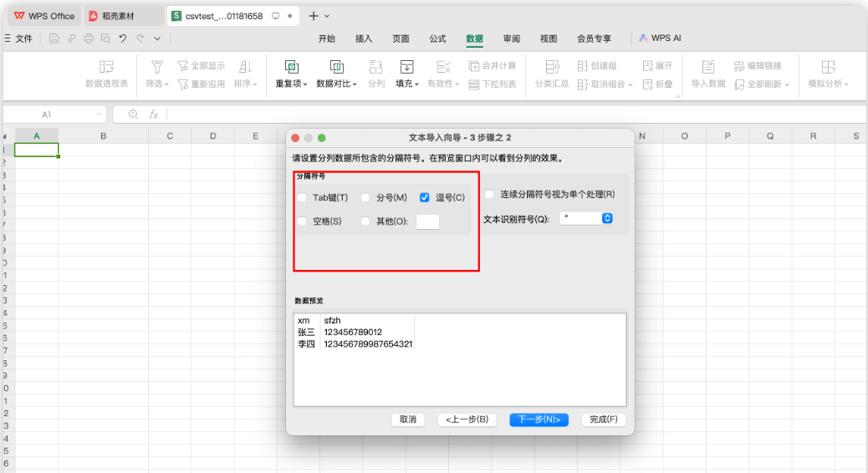Image resolution: width=868 pixels, height=473 pixels.
Task: Click the 导入数据 import data icon
Action: click(x=708, y=68)
